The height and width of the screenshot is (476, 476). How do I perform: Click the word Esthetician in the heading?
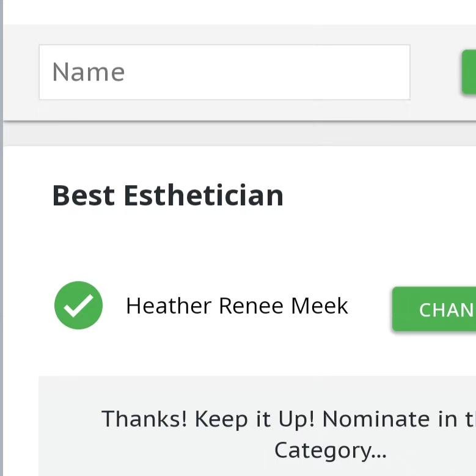(203, 196)
